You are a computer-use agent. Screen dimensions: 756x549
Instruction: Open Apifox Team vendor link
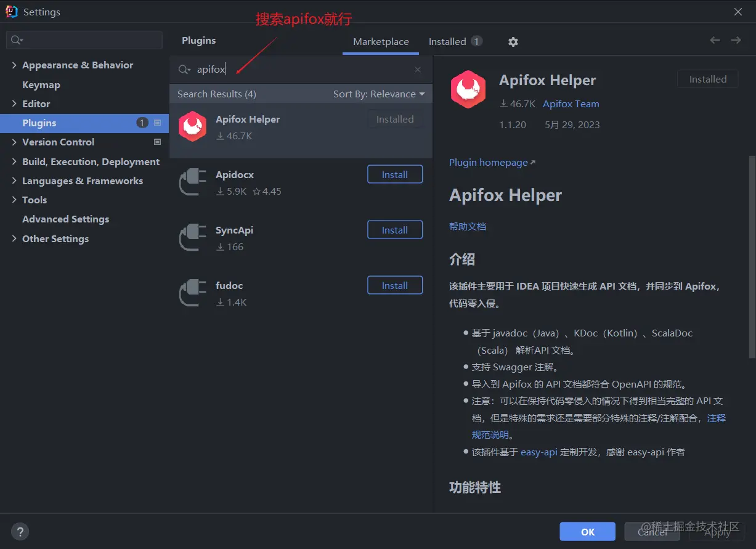tap(571, 104)
